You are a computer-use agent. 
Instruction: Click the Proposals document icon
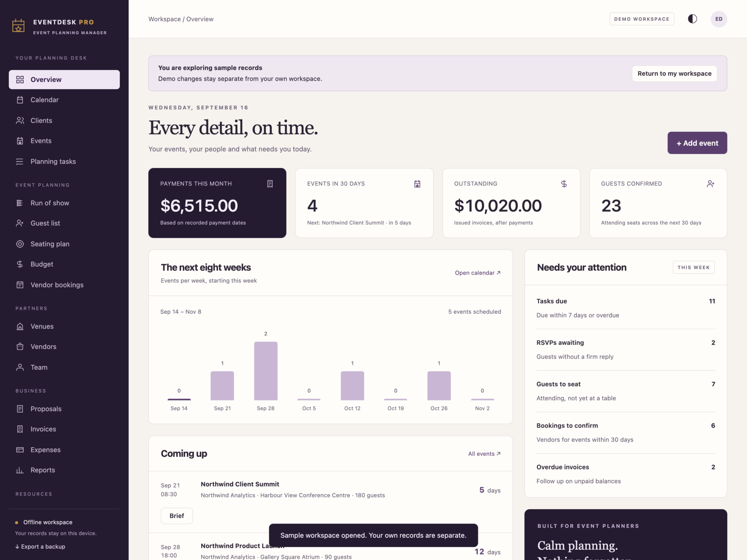coord(20,409)
